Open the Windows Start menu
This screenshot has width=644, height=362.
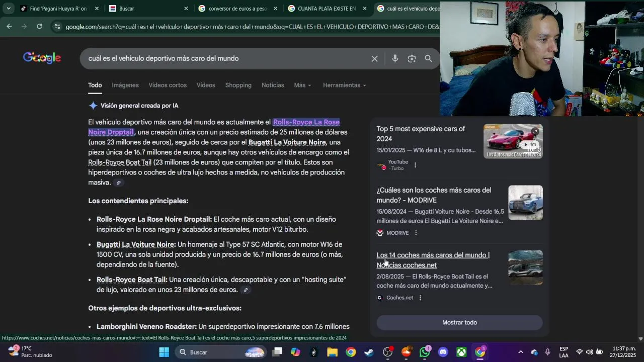pyautogui.click(x=164, y=352)
